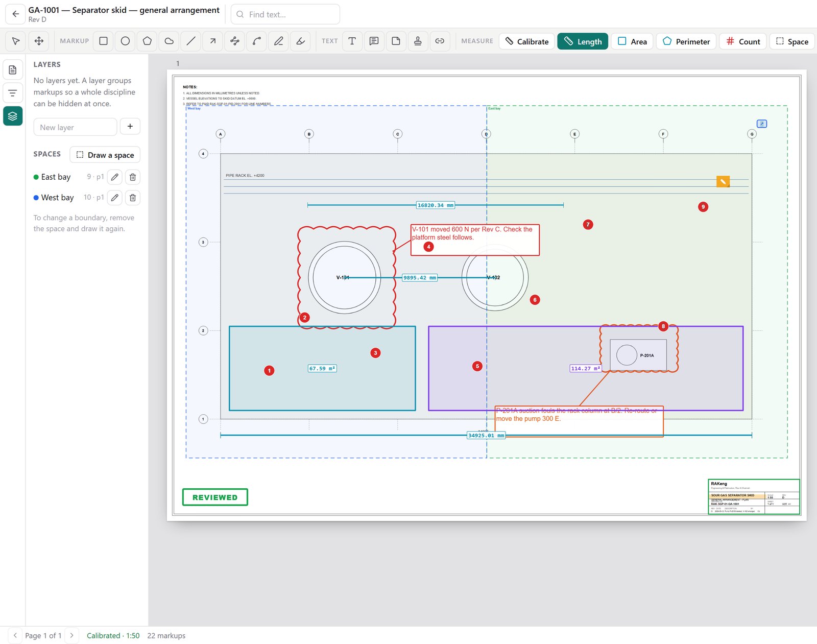
Task: Activate the Perimeter measure tool
Action: (686, 41)
